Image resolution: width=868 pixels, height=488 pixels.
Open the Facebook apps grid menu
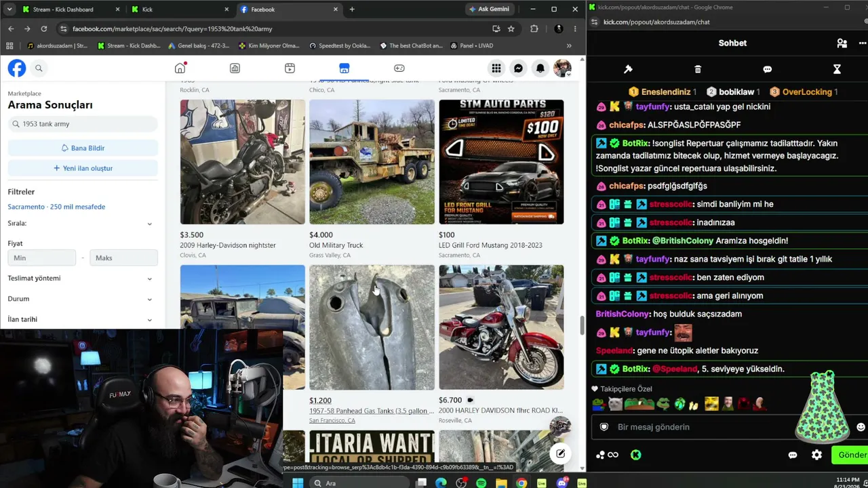(496, 68)
